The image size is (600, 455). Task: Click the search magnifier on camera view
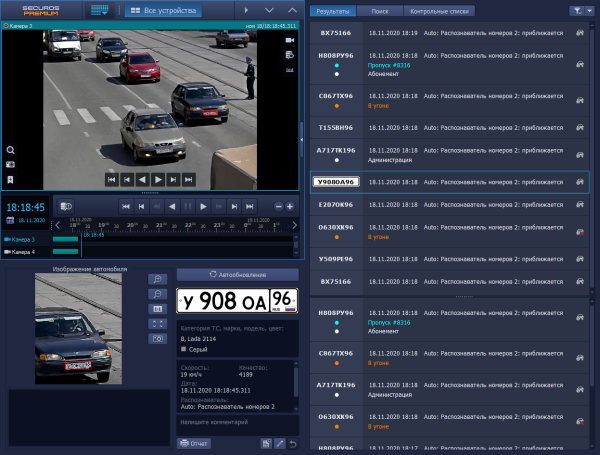(x=10, y=150)
